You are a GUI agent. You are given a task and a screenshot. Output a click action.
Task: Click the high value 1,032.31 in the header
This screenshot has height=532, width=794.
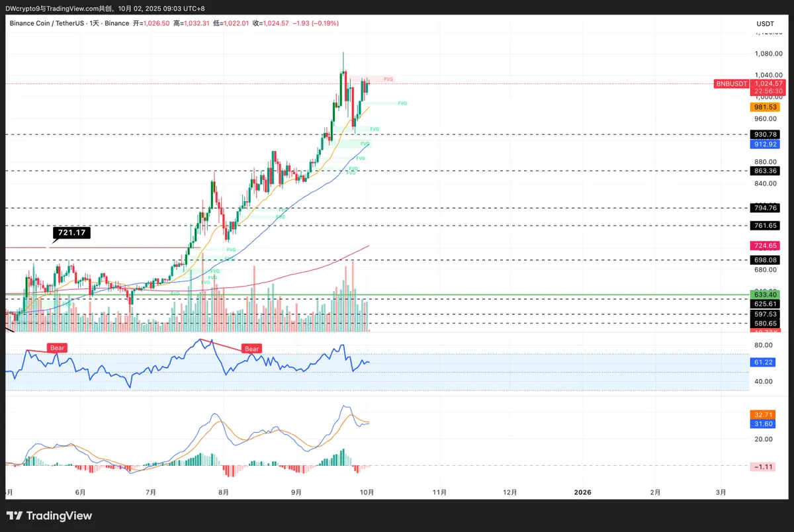pyautogui.click(x=197, y=23)
